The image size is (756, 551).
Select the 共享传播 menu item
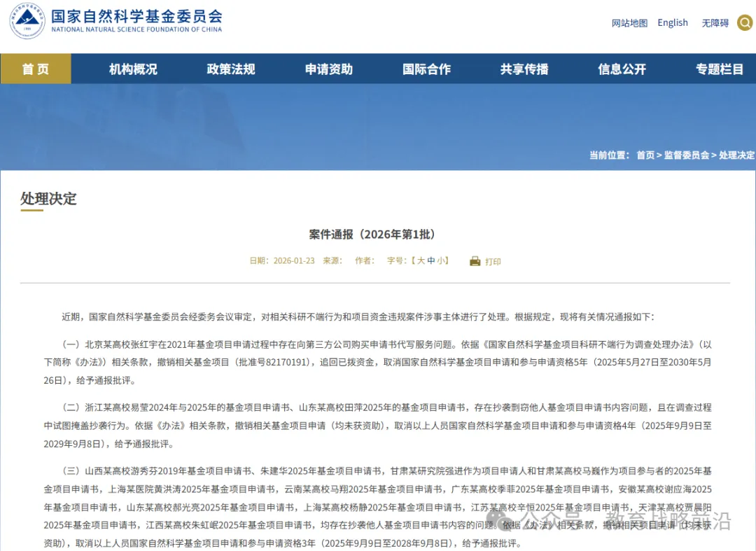coord(524,69)
